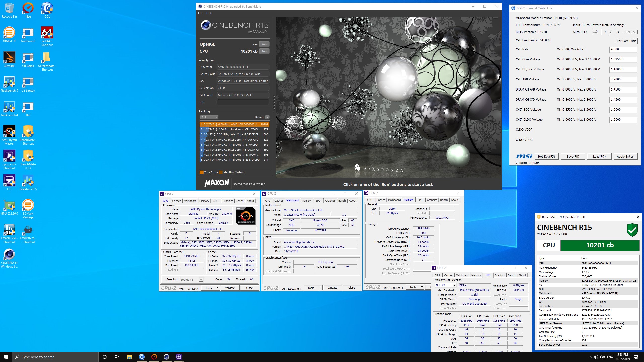
Task: Switch to About tab in SPD CPU-Z window
Action: [x=522, y=275]
